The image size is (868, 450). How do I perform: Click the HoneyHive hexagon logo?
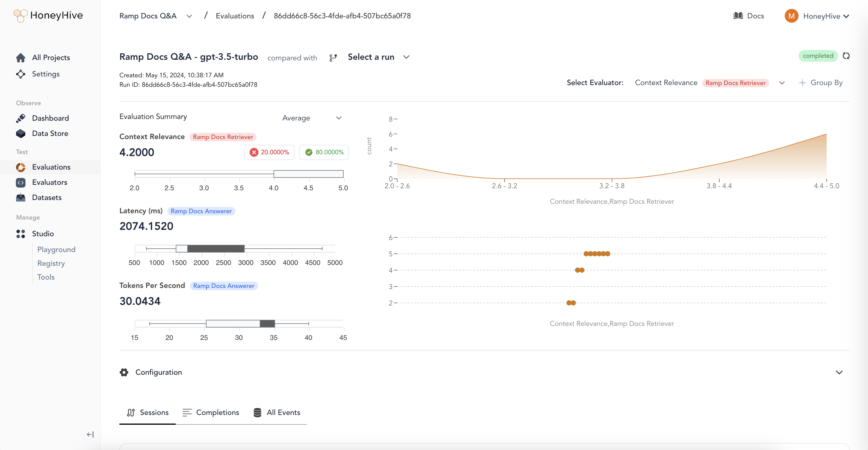click(x=20, y=16)
